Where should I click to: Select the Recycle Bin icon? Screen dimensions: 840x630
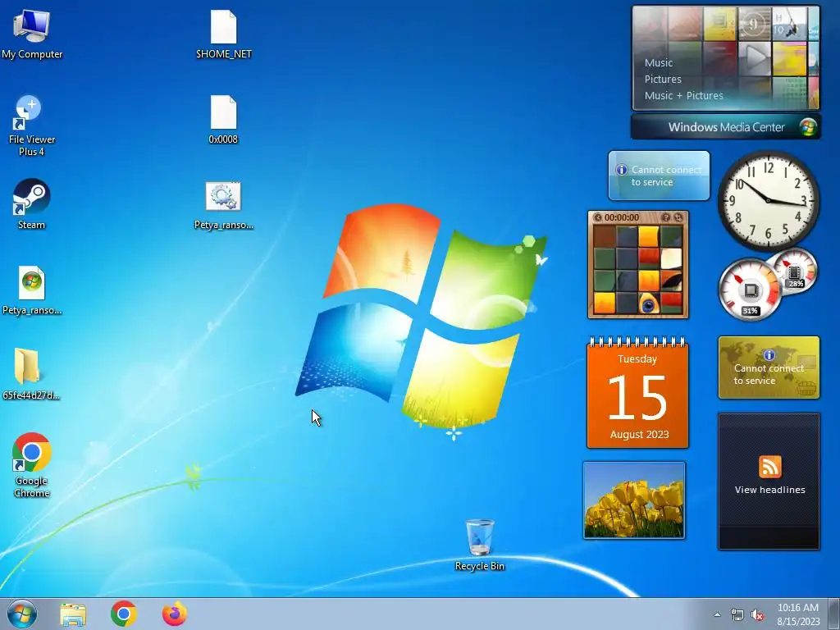(479, 545)
